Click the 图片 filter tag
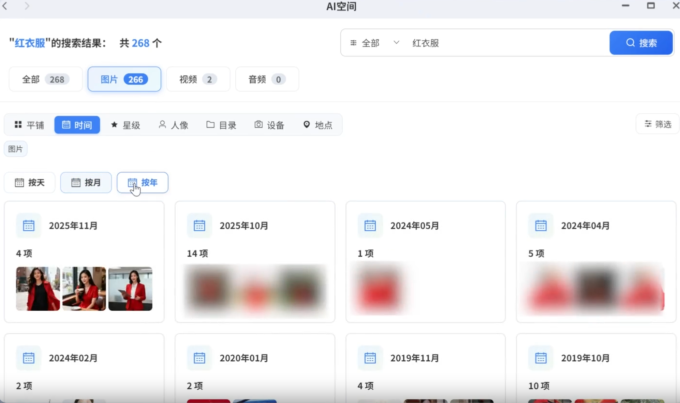 [x=16, y=149]
